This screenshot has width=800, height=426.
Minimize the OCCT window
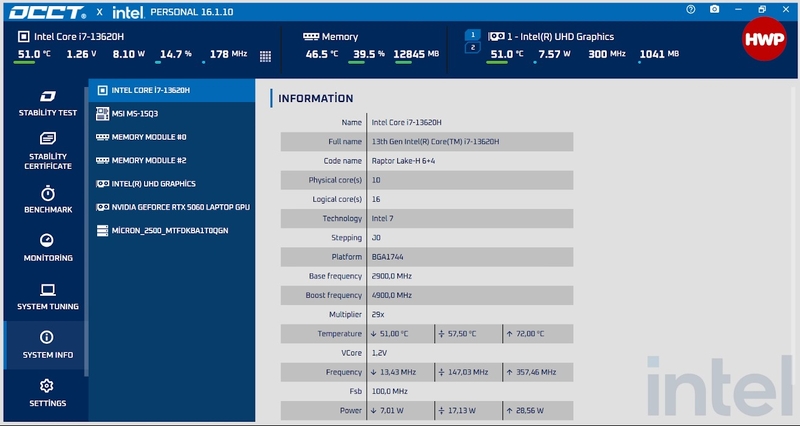[x=738, y=9]
